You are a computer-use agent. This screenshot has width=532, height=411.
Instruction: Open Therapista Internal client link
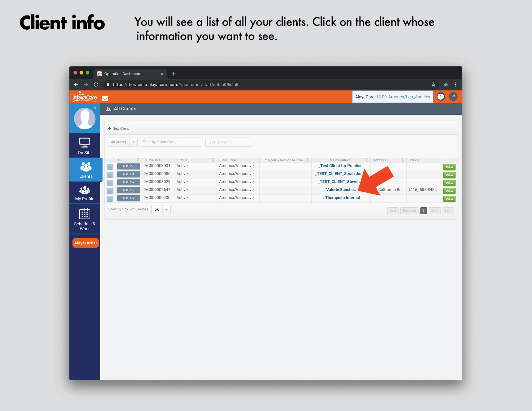341,198
